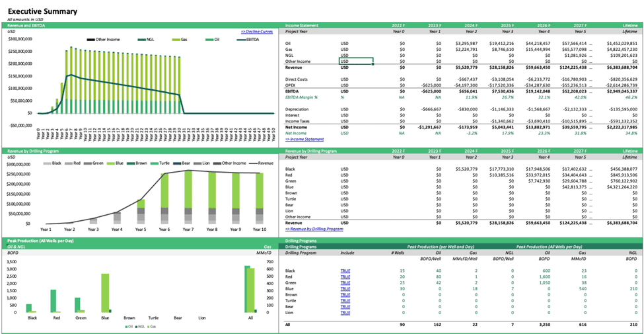Click the TRUE link in the Red row
The height and width of the screenshot is (334, 644).
[345, 277]
